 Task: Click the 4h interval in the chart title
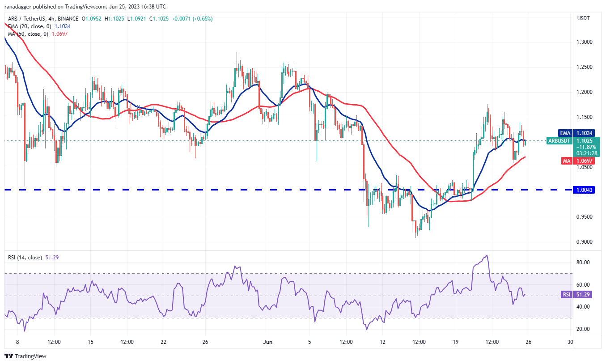53,19
